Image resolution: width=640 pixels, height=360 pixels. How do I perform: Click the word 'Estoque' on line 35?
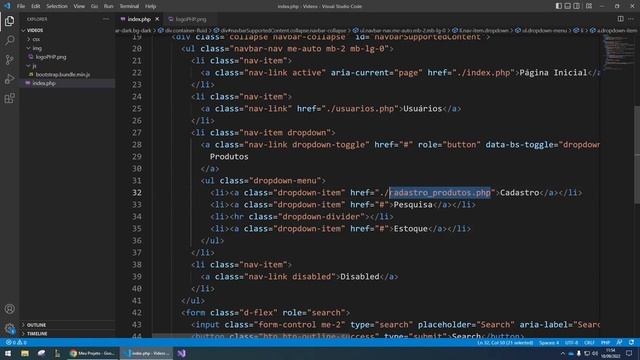(411, 229)
